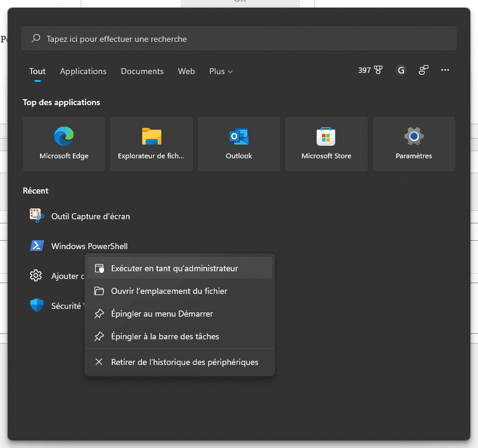This screenshot has height=448, width=478.
Task: Open Microsoft Edge from top applications
Action: pos(64,144)
